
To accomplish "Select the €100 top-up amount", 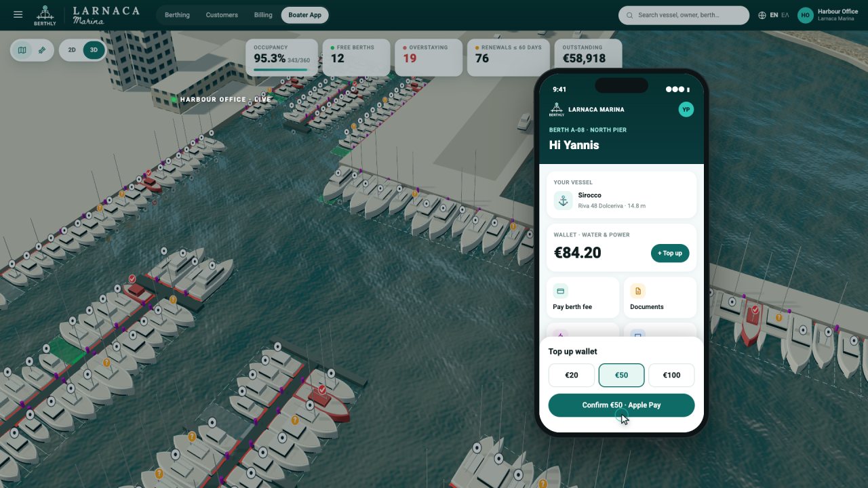I will 671,375.
